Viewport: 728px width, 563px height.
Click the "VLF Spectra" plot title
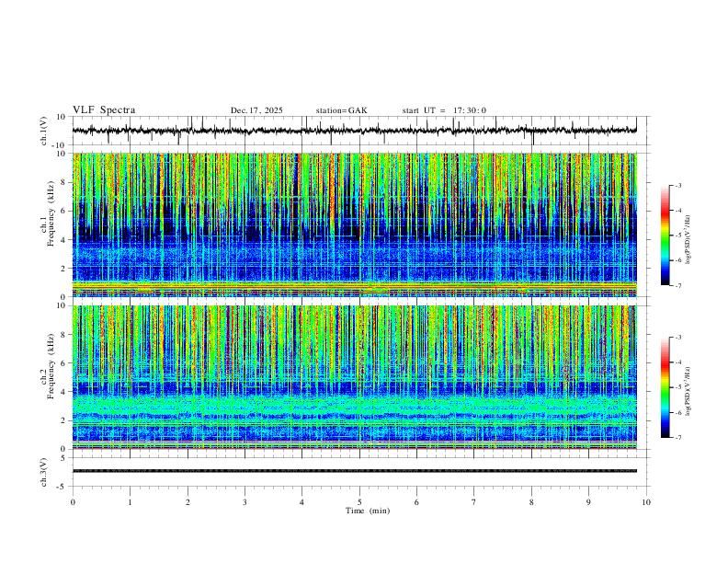pyautogui.click(x=104, y=110)
